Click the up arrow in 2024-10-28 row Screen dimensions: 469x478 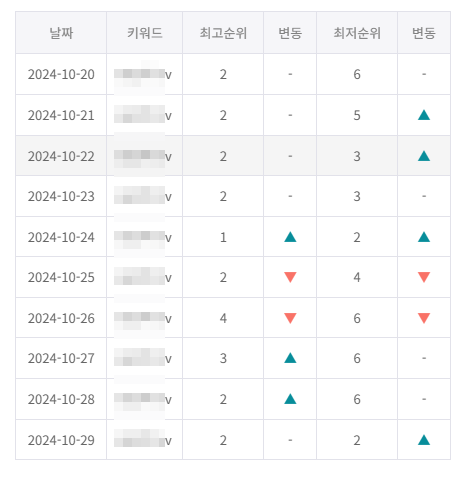(290, 399)
